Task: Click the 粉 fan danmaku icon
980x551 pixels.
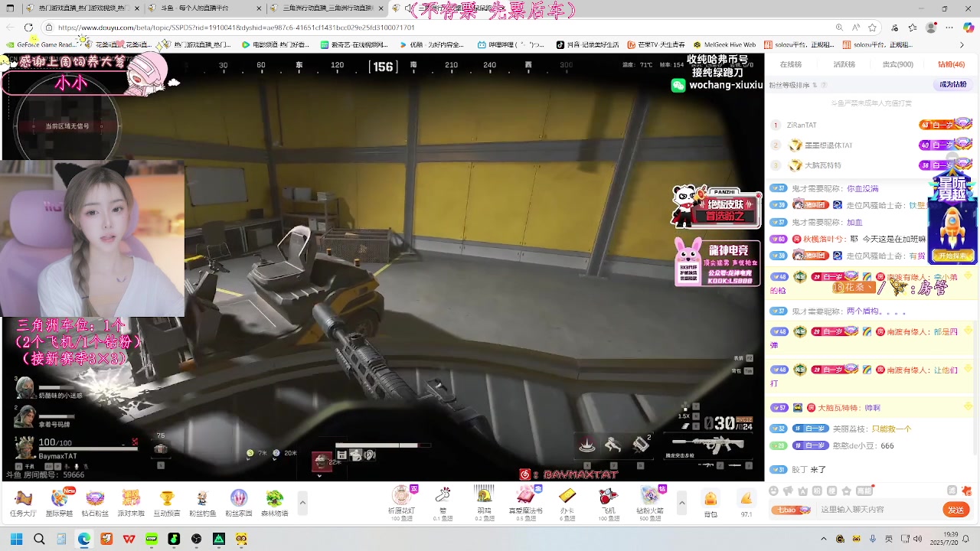Action: tap(817, 491)
